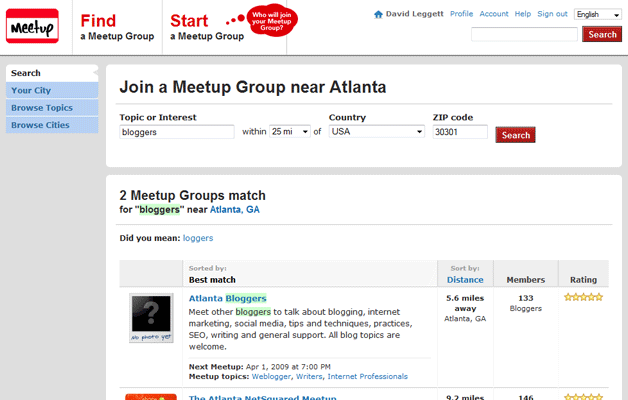Click the home icon beside David Leggett
628x400 pixels.
pos(378,14)
